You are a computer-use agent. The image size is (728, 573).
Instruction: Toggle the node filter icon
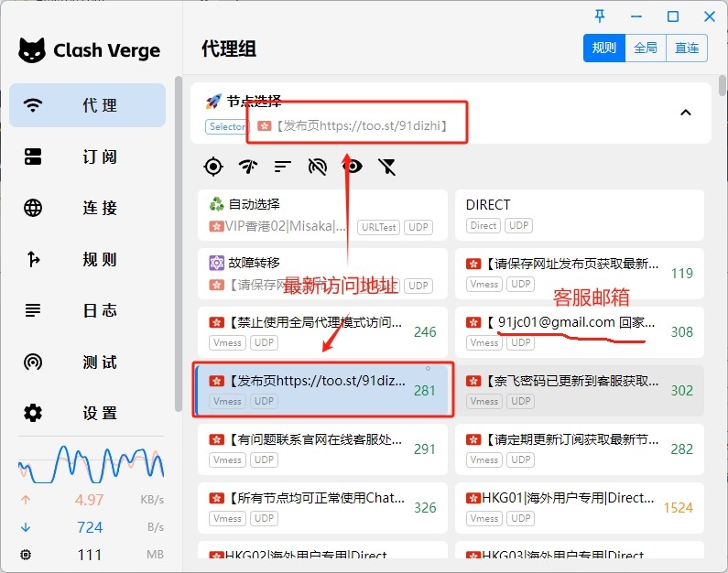point(386,167)
